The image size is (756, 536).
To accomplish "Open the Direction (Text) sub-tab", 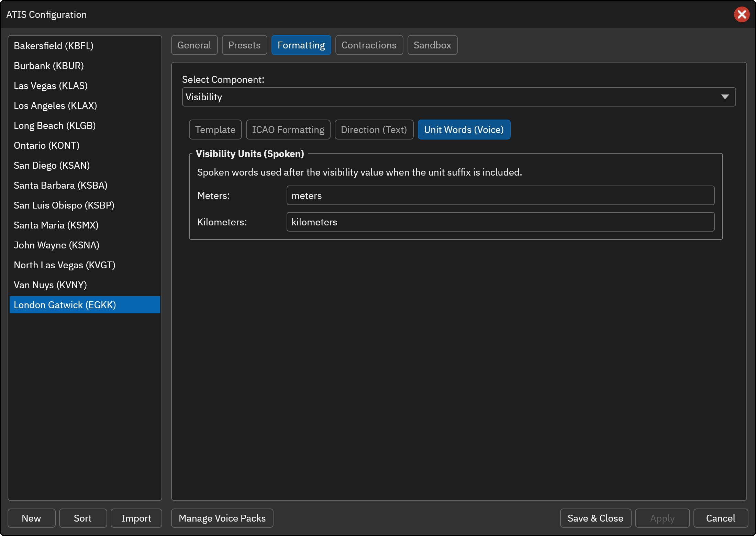I will (374, 130).
